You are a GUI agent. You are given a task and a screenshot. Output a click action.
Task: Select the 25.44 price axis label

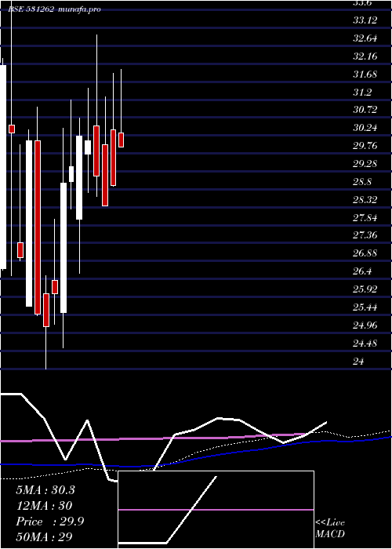click(365, 307)
